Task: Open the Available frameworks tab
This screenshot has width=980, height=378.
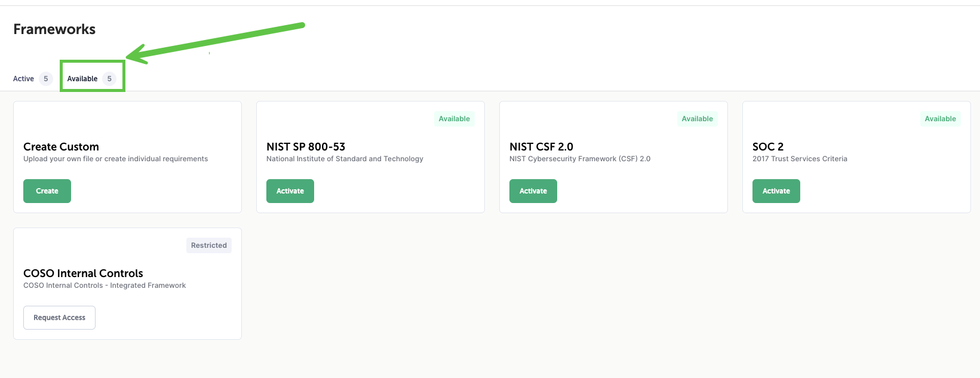Action: coord(92,79)
